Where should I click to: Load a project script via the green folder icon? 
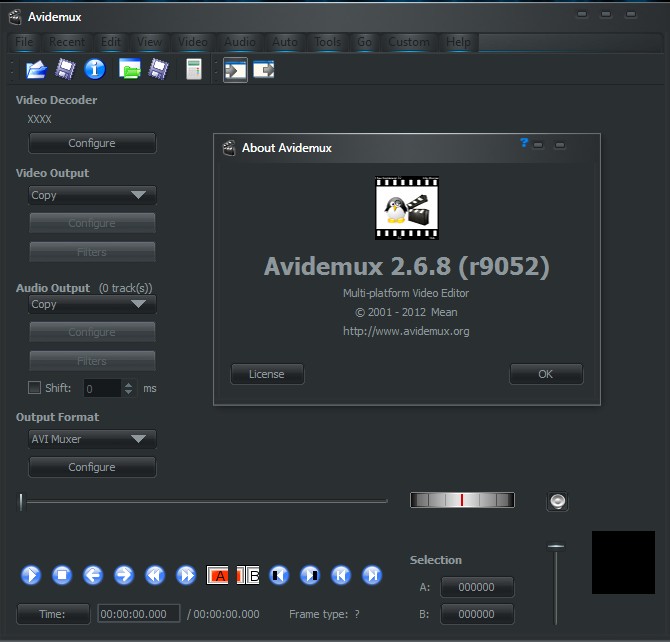pyautogui.click(x=130, y=69)
